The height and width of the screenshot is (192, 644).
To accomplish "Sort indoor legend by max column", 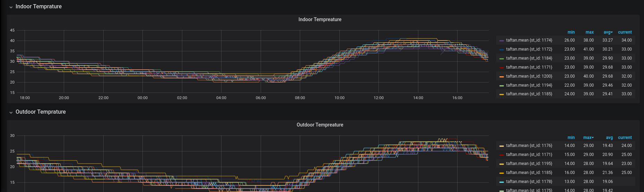I will (x=590, y=32).
